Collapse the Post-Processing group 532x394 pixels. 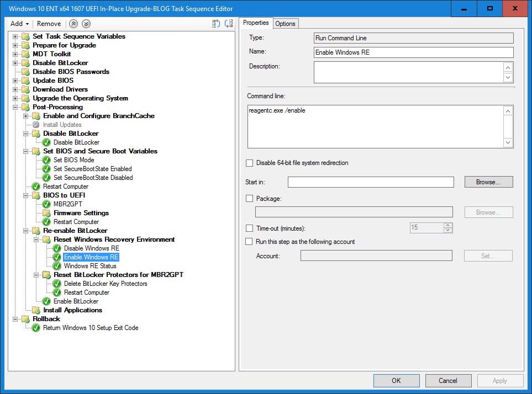[x=15, y=107]
